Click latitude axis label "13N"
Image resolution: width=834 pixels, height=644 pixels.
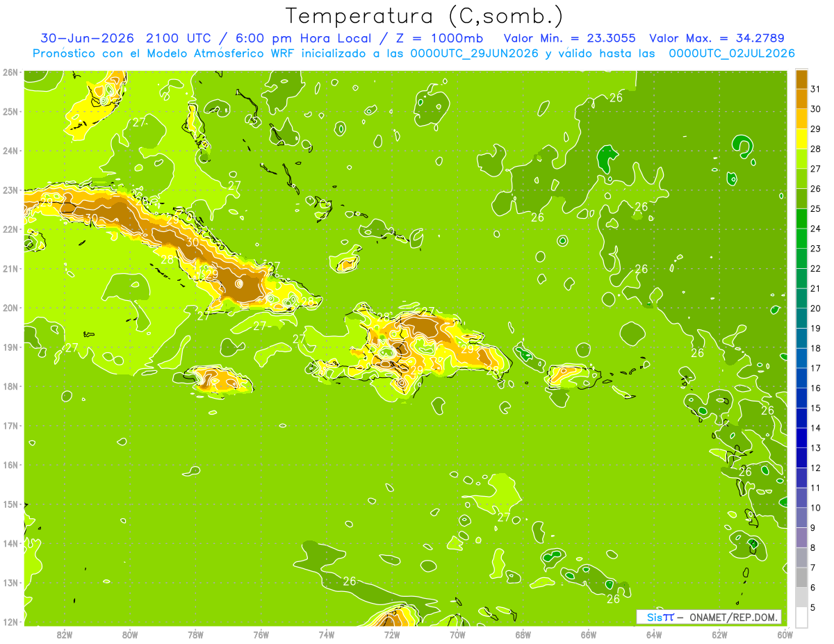[x=10, y=582]
